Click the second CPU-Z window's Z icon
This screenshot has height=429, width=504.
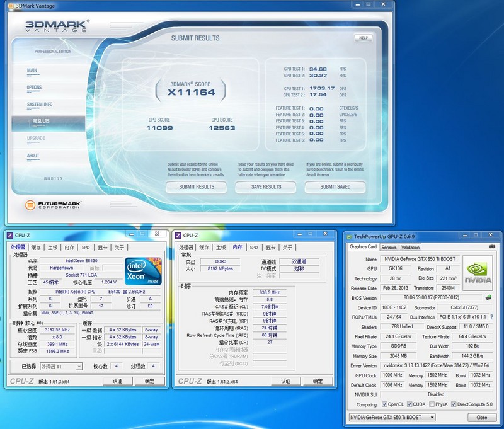click(x=178, y=236)
